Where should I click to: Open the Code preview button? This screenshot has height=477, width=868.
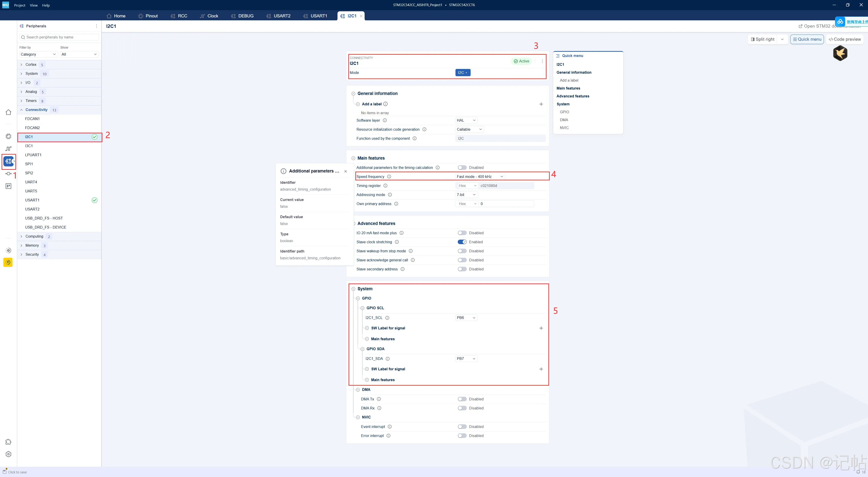point(845,39)
